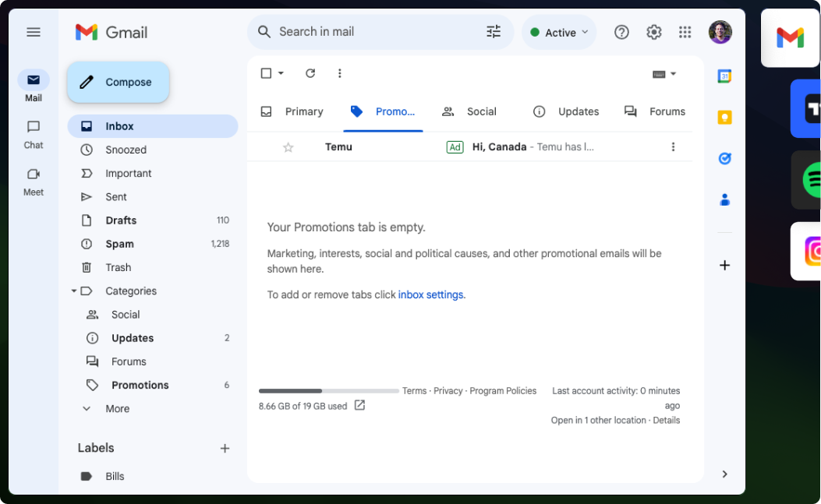Click the Gmail logo
Viewport: 821px width, 504px height.
111,33
